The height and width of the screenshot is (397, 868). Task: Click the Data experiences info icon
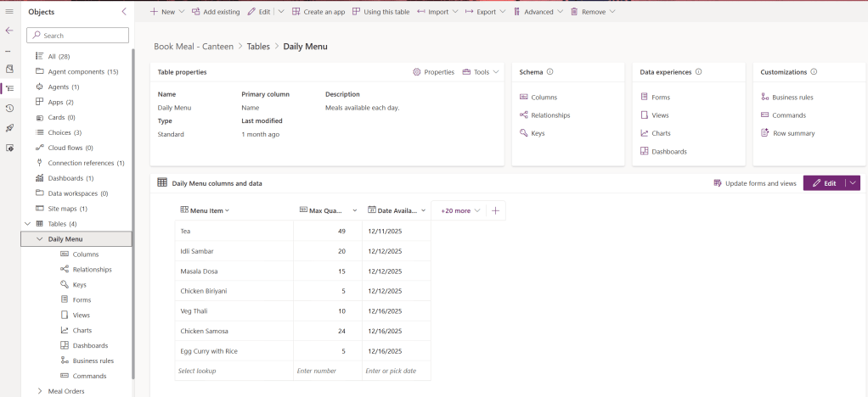[698, 72]
